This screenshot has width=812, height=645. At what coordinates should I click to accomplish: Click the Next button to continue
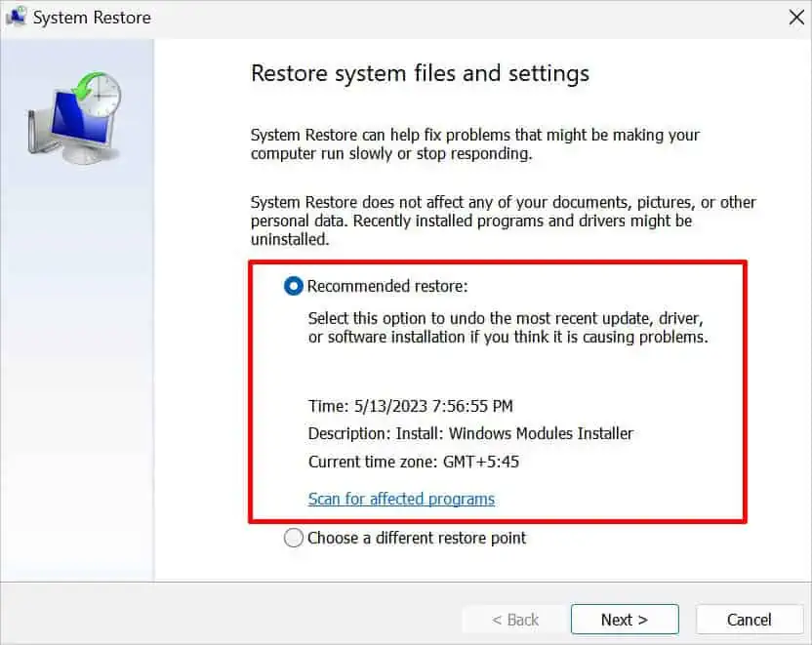pos(624,620)
